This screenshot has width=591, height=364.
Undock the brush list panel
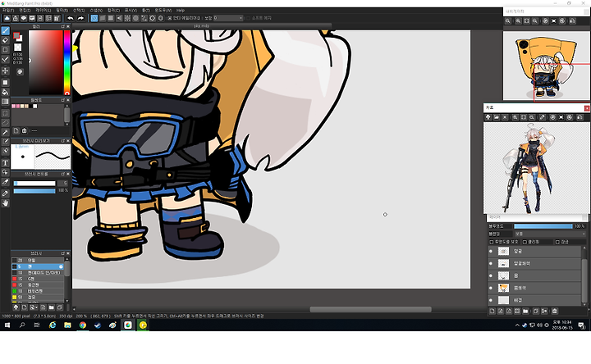pos(63,253)
